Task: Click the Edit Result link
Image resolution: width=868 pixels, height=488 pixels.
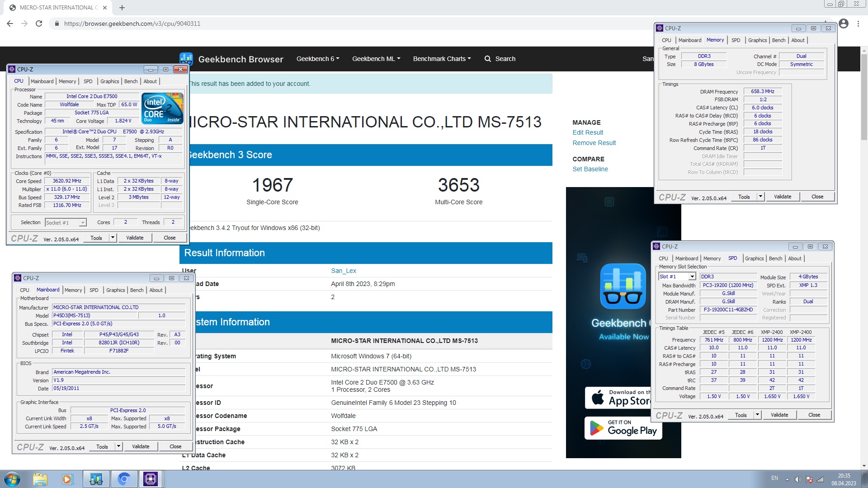Action: pos(588,132)
